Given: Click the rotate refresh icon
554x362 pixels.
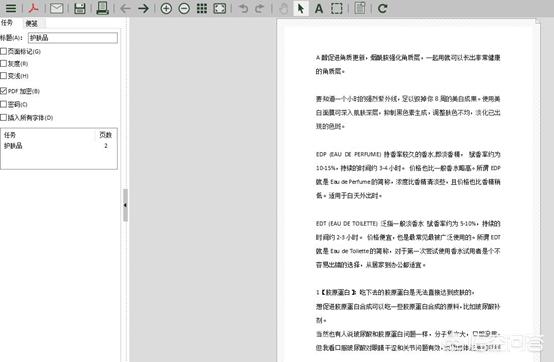Looking at the screenshot, I should tap(382, 8).
